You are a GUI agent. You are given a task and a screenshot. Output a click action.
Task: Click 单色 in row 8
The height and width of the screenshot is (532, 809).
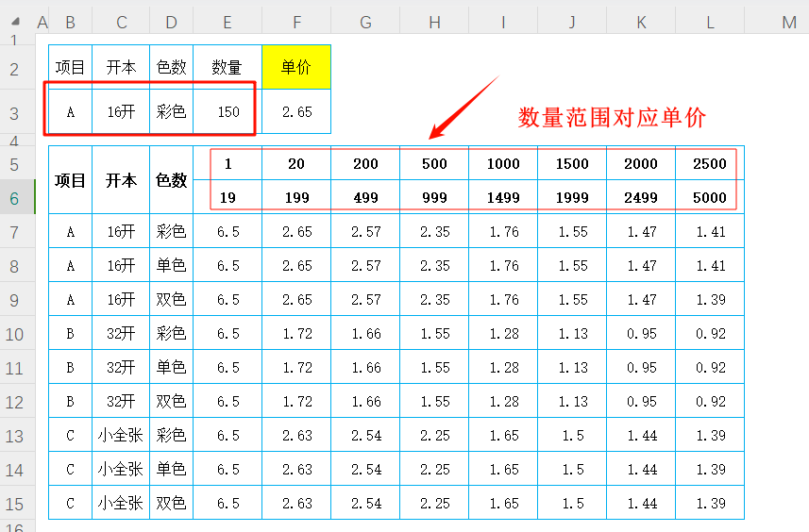coord(172,266)
